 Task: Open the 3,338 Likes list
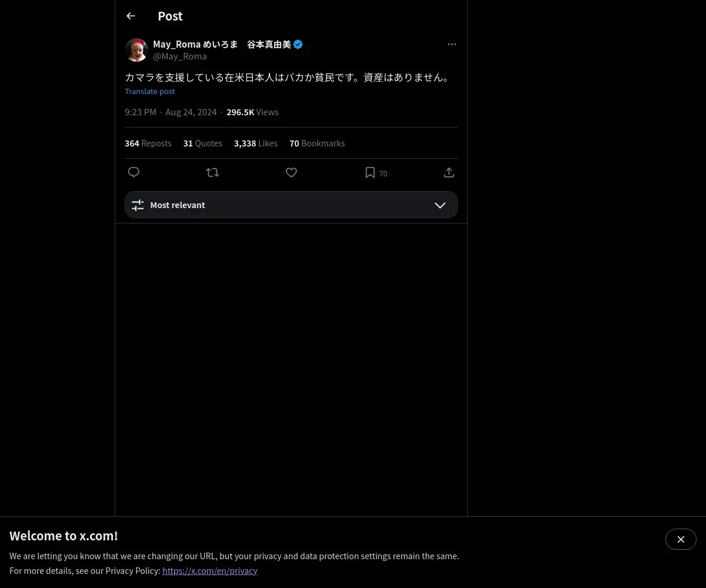[256, 143]
